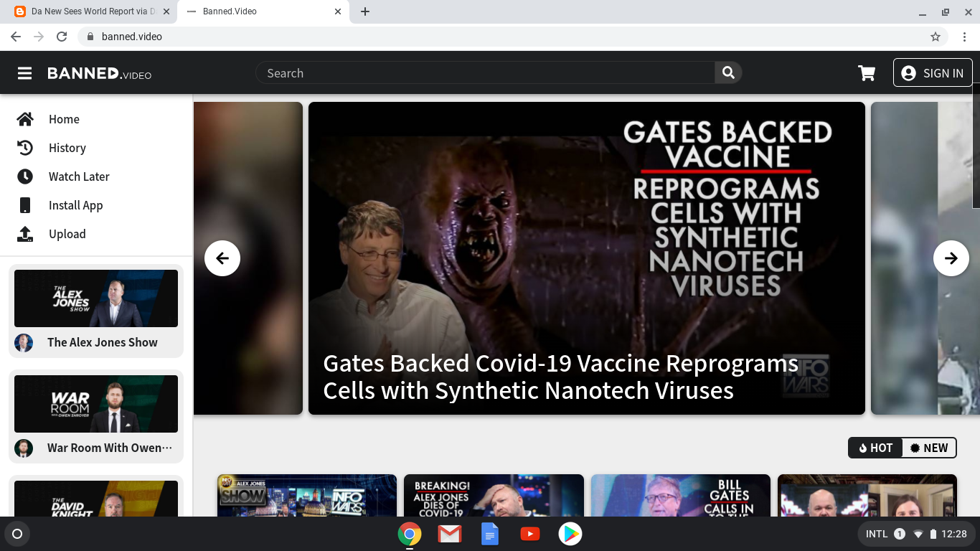Click the address bar URL banned.video
Screen dimensions: 980x551
(x=132, y=37)
